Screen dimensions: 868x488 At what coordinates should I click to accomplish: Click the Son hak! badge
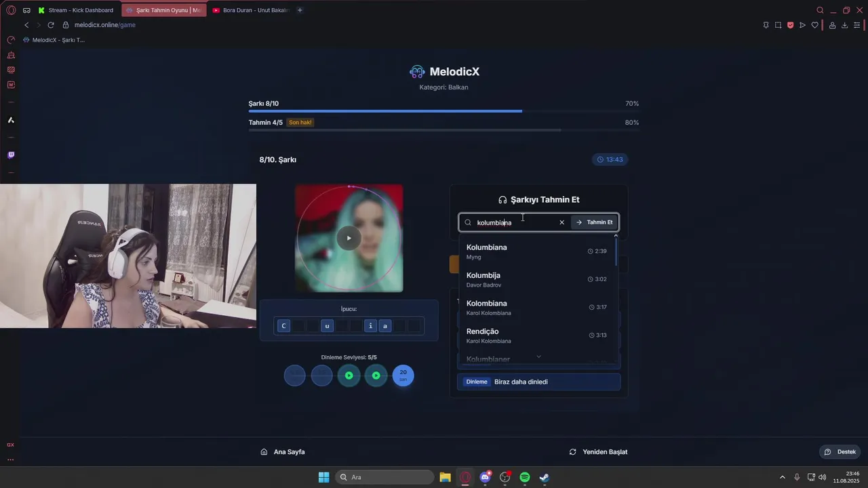click(300, 123)
